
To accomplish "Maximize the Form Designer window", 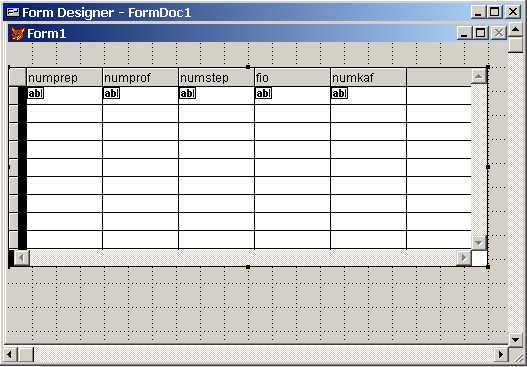I will pos(494,12).
